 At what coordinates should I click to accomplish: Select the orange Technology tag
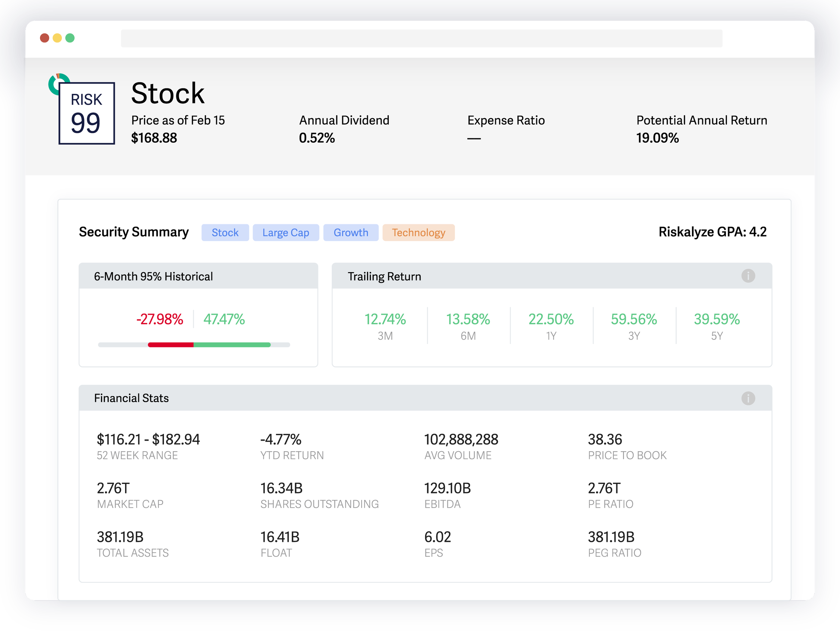click(x=418, y=232)
